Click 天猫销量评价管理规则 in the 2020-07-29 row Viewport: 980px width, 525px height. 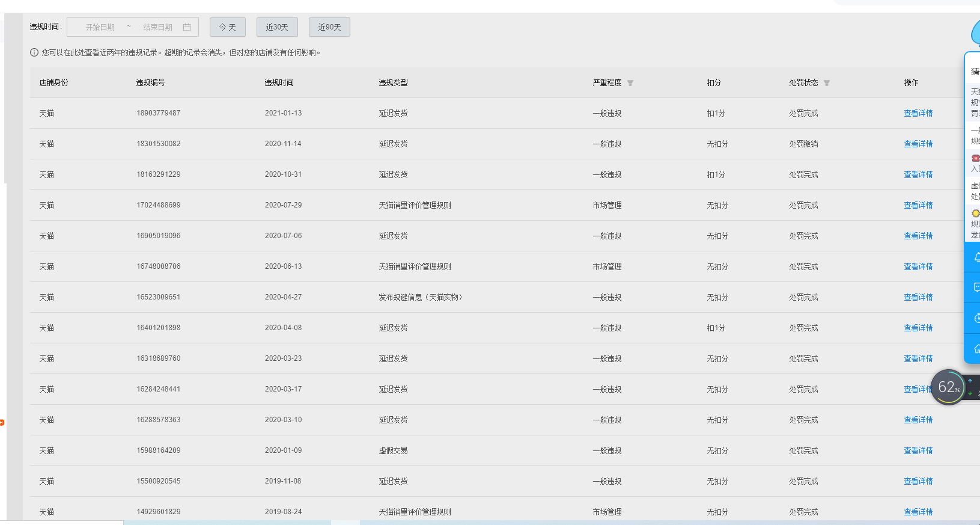point(415,205)
